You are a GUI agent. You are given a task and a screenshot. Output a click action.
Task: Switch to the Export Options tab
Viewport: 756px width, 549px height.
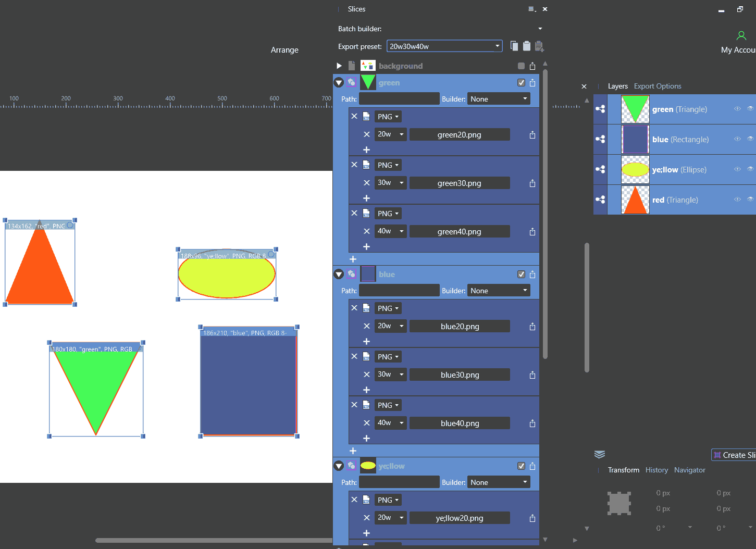pos(657,86)
